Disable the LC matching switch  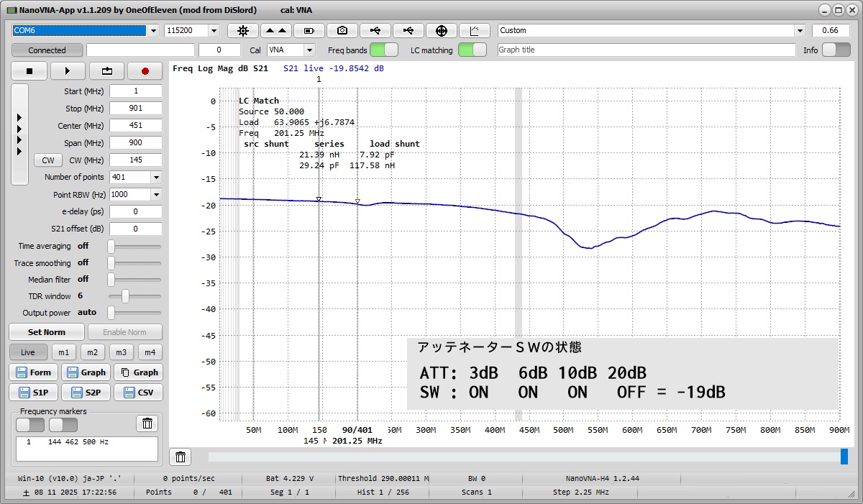[472, 50]
